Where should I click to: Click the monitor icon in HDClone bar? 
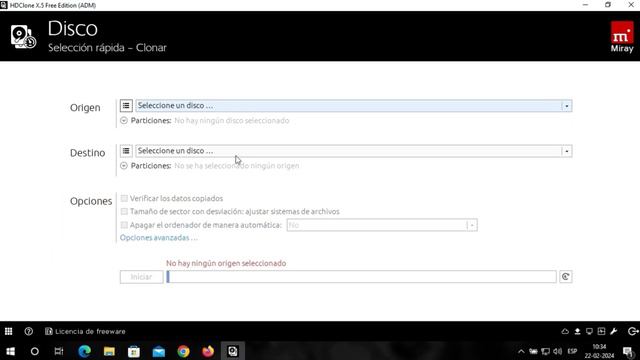click(x=589, y=331)
